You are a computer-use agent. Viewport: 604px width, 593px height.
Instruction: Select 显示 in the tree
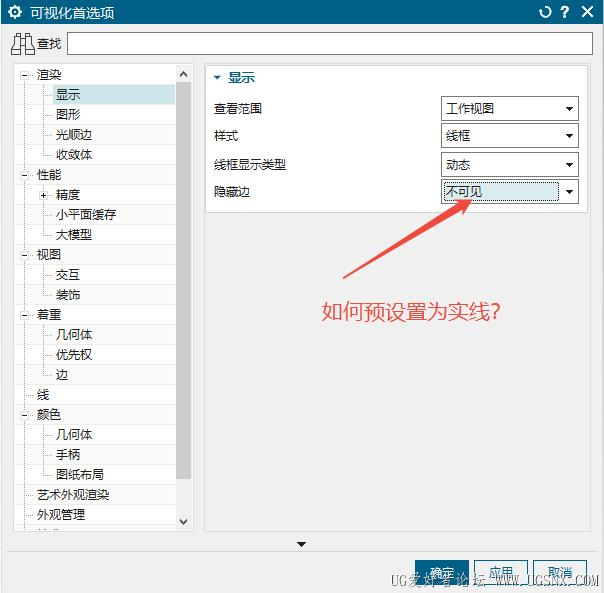[68, 94]
